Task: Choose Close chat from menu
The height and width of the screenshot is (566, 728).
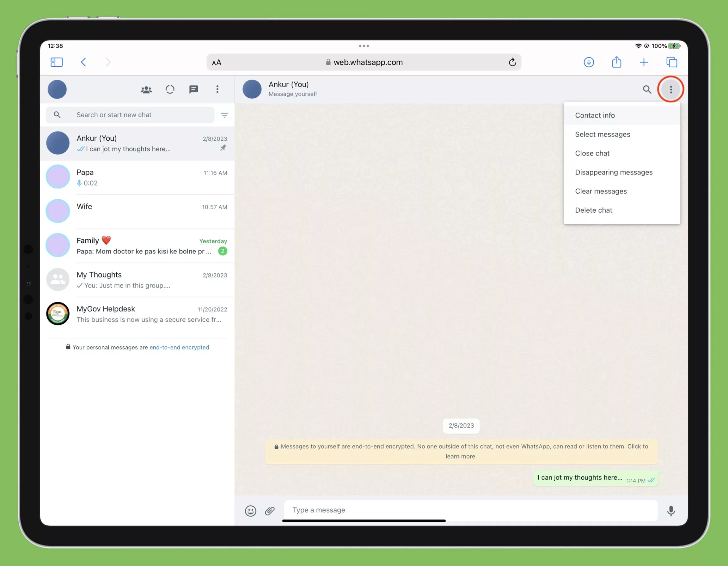Action: pyautogui.click(x=622, y=153)
